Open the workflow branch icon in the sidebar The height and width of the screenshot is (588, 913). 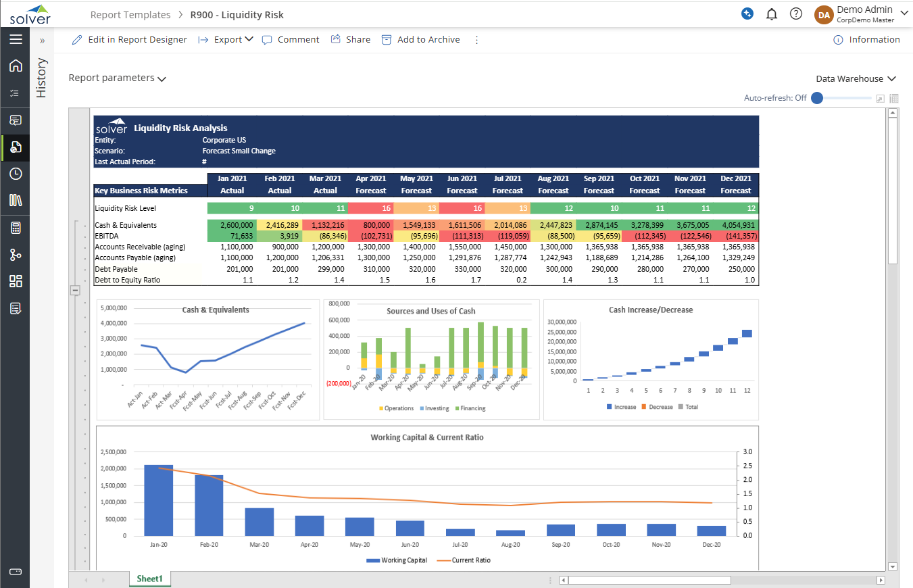16,255
